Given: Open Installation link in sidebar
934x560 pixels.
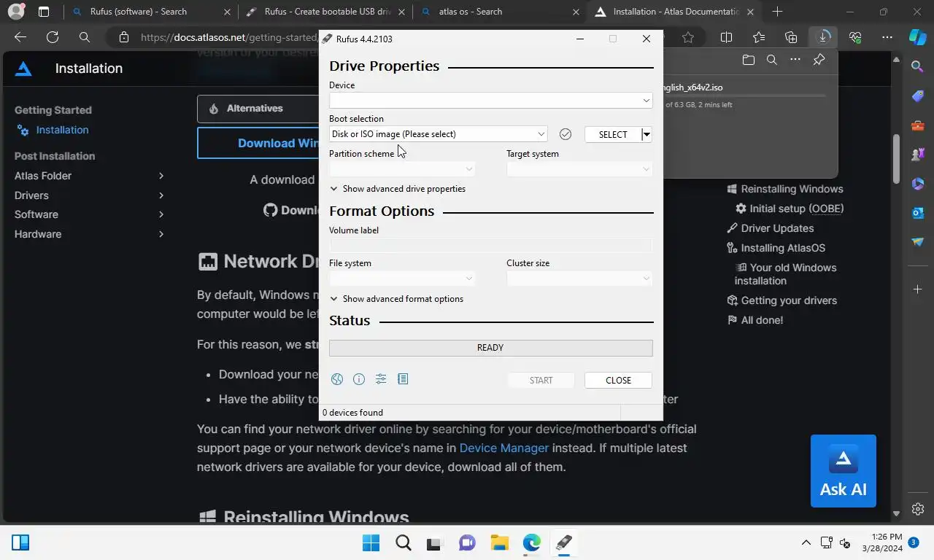Looking at the screenshot, I should 63,130.
